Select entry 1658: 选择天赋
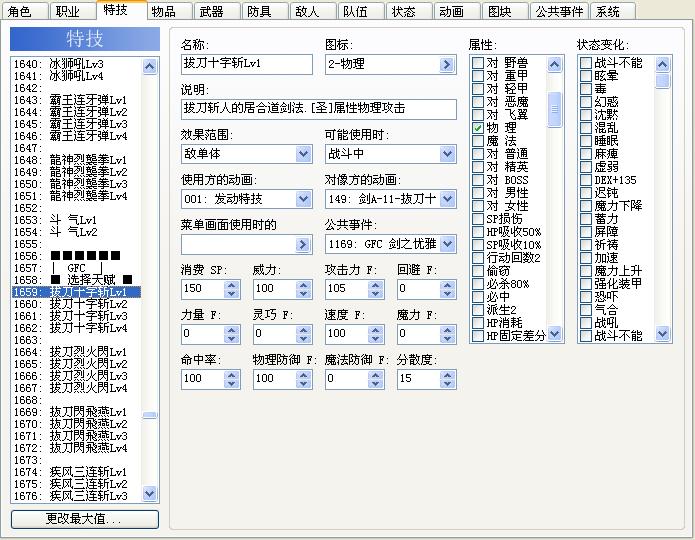The height and width of the screenshot is (540, 695). click(76, 280)
